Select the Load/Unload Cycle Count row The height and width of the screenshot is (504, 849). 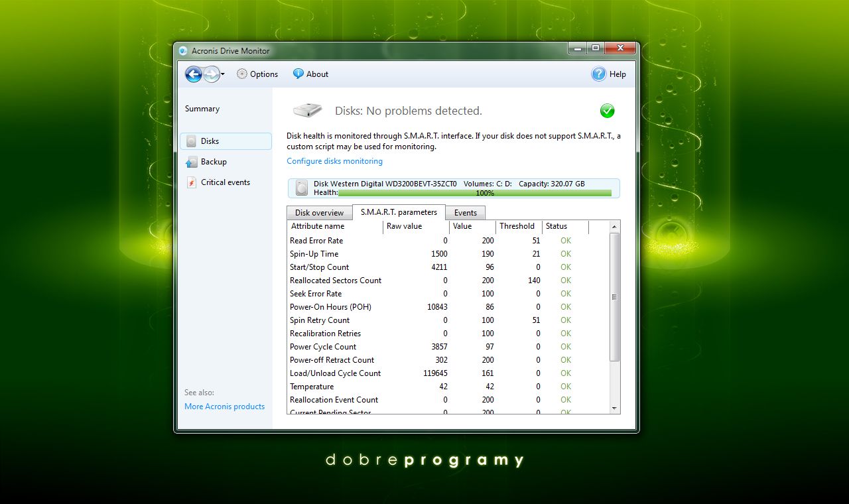point(448,373)
